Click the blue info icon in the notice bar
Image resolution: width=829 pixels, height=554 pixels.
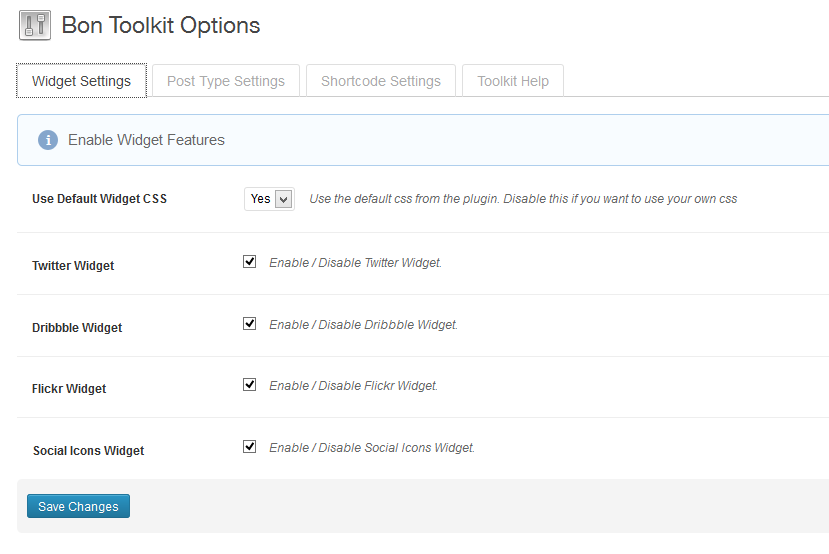coord(47,140)
